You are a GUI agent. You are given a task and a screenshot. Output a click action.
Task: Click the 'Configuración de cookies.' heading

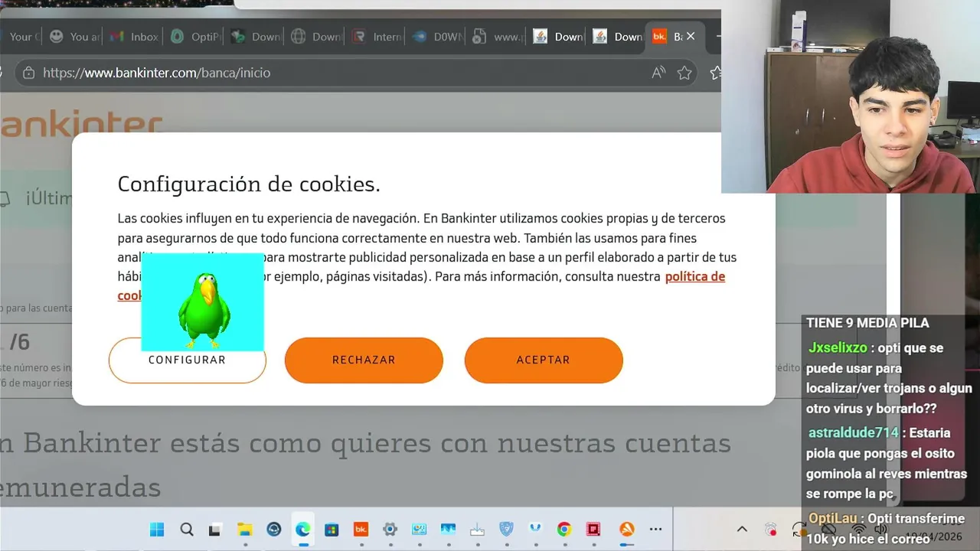(249, 184)
